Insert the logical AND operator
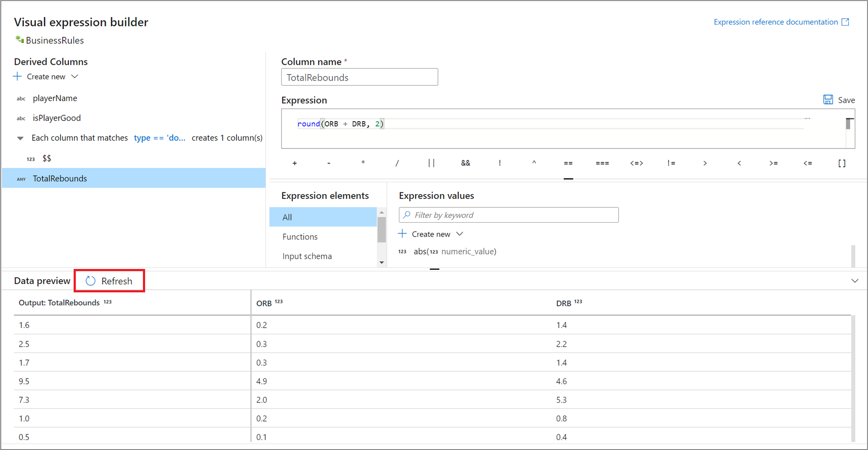This screenshot has height=450, width=868. point(465,163)
